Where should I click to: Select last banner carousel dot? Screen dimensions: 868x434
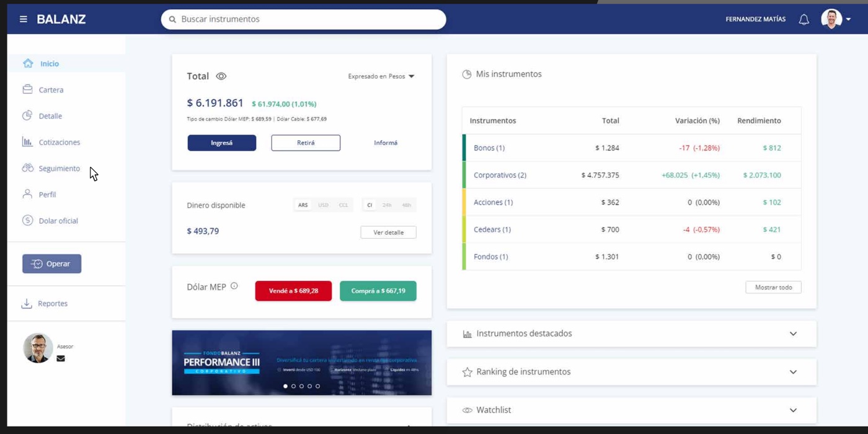pos(318,386)
